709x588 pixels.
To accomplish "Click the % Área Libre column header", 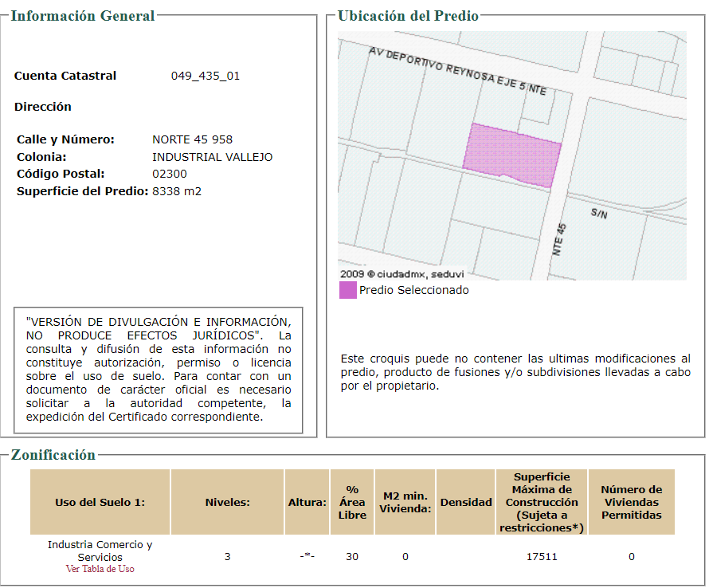I will pyautogui.click(x=352, y=502).
